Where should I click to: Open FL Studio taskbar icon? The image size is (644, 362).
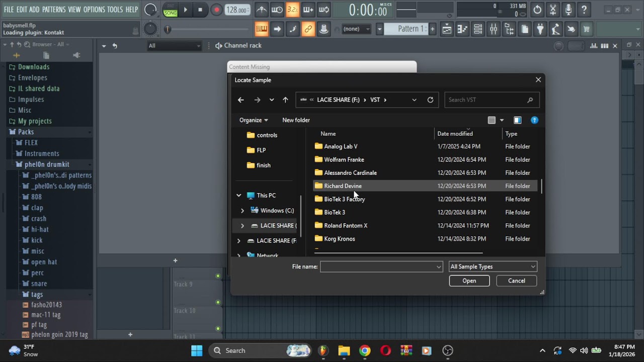pos(323,350)
